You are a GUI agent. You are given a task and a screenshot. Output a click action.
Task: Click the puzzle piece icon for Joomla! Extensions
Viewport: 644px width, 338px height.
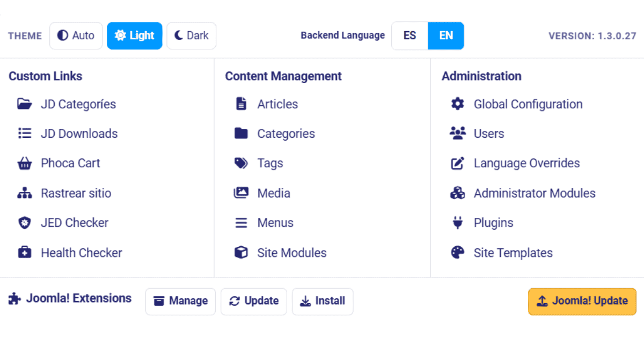tap(14, 299)
